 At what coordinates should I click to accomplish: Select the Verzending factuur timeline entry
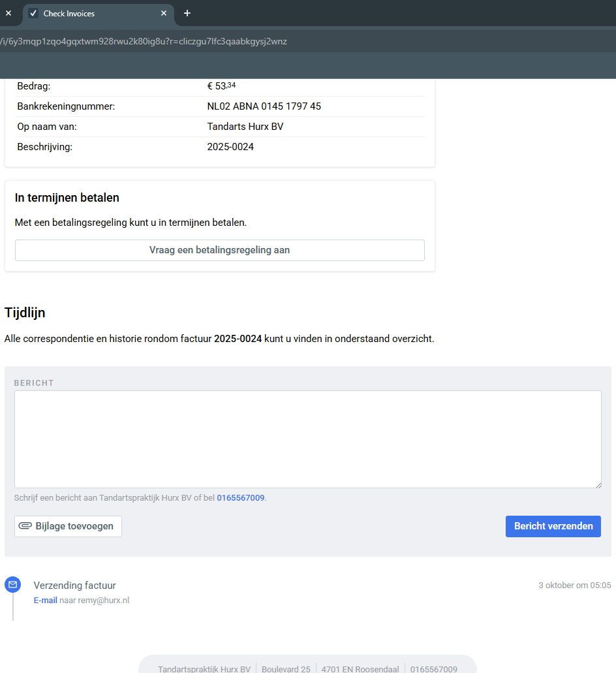[74, 586]
